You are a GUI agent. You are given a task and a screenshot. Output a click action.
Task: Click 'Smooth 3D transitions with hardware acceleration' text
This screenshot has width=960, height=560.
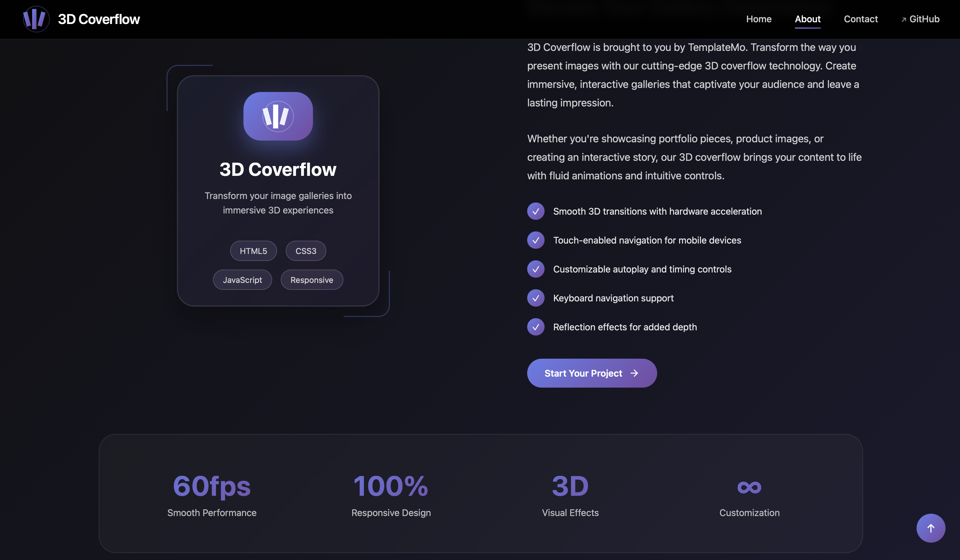[x=657, y=211]
